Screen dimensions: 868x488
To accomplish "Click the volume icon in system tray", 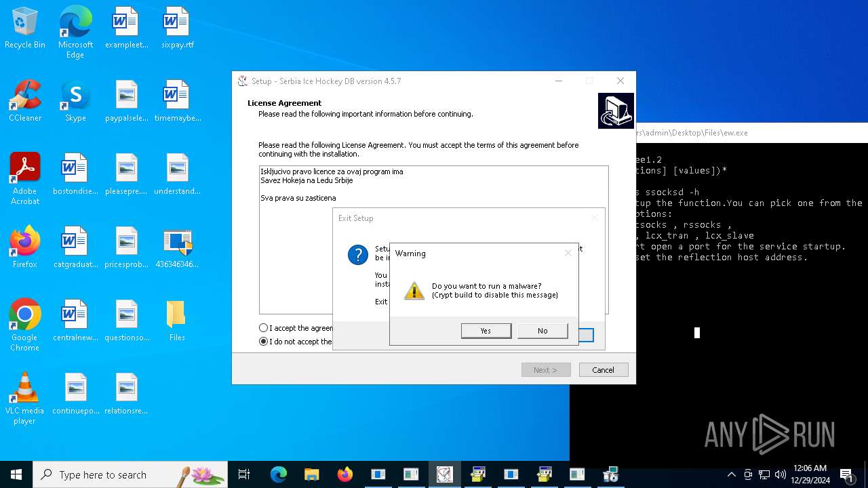I will pyautogui.click(x=781, y=474).
